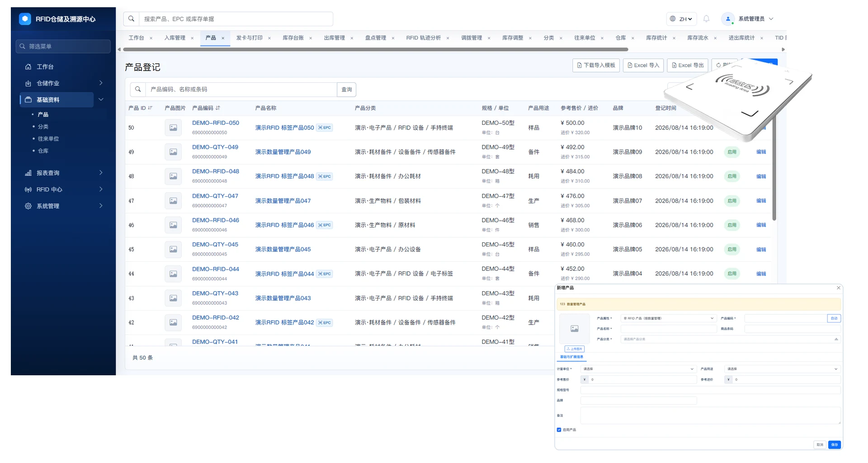Click 自动 button beside 产品编码 field
Viewport: 868px width, 463px height.
[834, 318]
